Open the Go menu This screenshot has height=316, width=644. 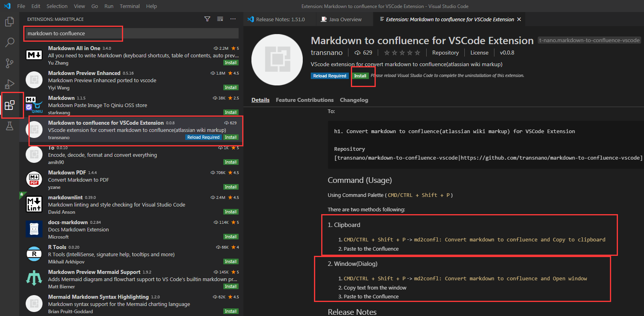point(95,6)
